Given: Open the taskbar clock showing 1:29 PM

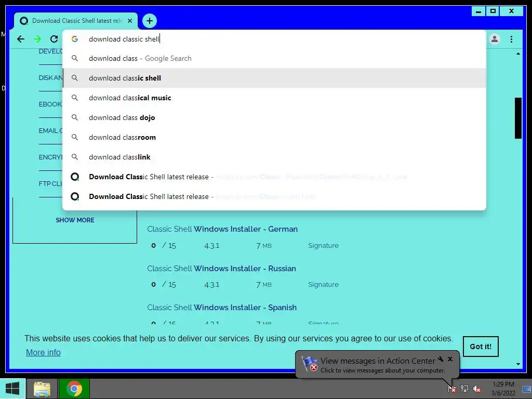Looking at the screenshot, I should click(503, 389).
